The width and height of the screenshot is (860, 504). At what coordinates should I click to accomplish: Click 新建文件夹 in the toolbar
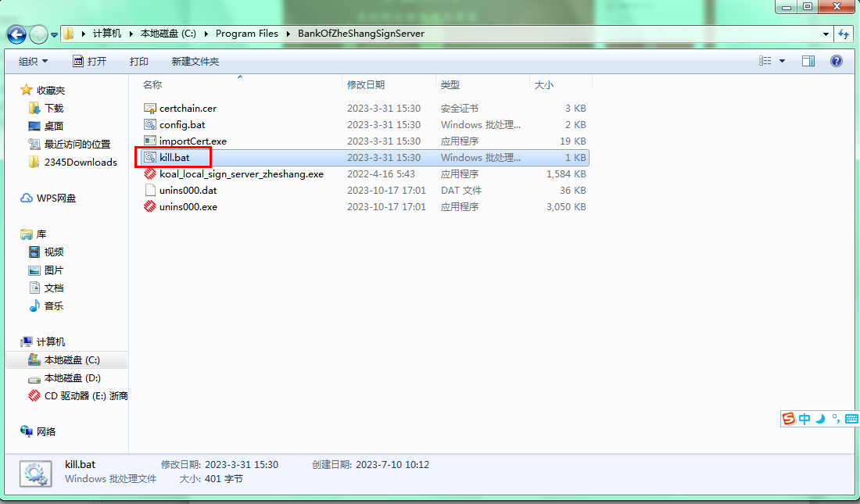(195, 62)
